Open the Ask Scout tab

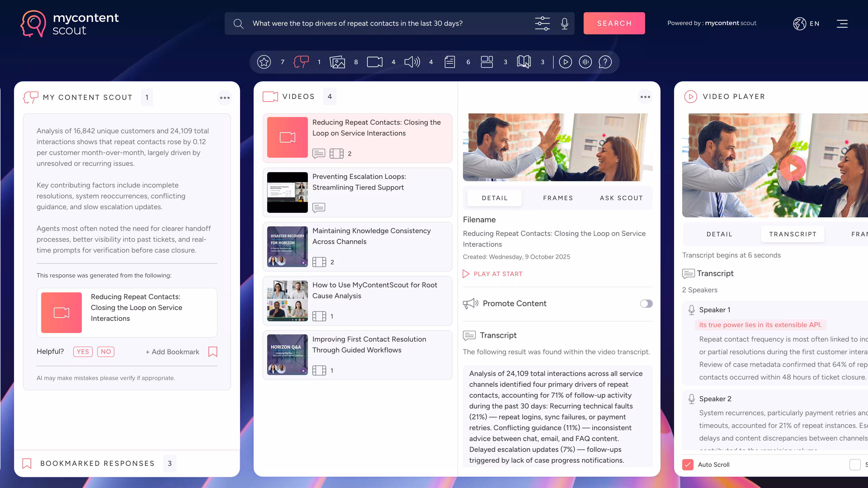[x=621, y=198]
